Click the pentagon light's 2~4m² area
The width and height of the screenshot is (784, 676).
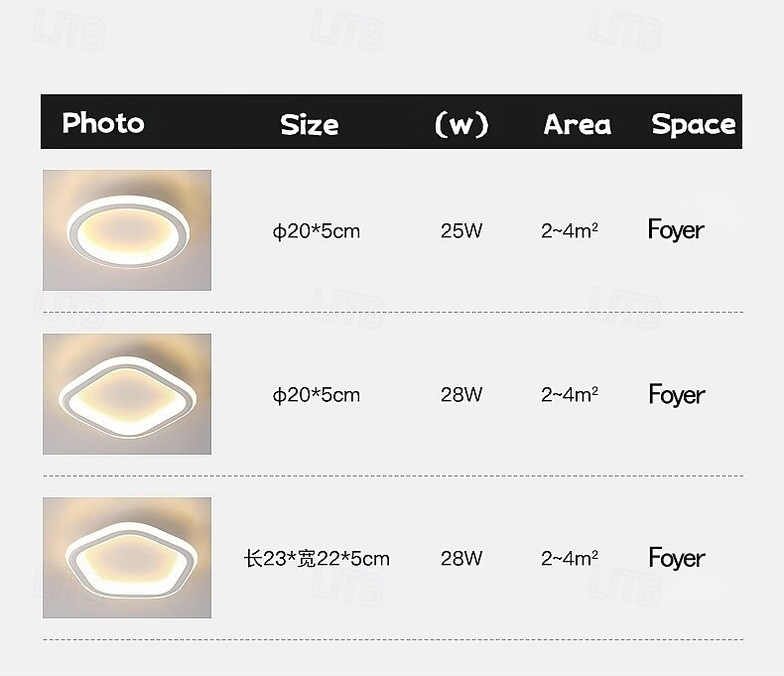tap(570, 558)
